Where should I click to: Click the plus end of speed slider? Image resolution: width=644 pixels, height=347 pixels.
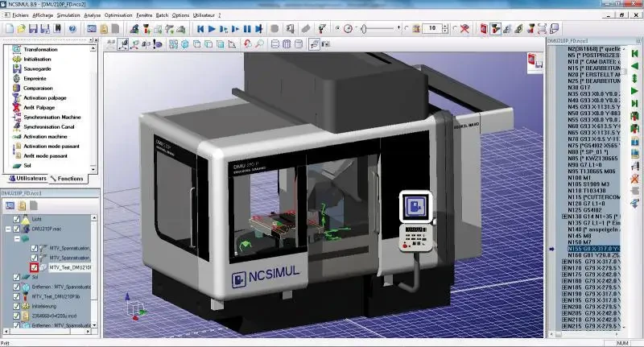[x=398, y=27]
